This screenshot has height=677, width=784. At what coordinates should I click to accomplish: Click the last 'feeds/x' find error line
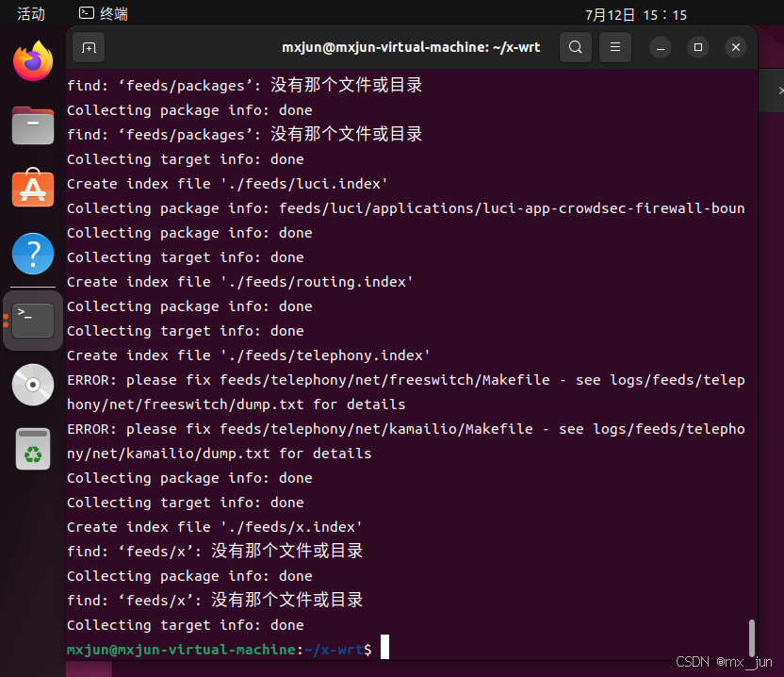coord(215,600)
